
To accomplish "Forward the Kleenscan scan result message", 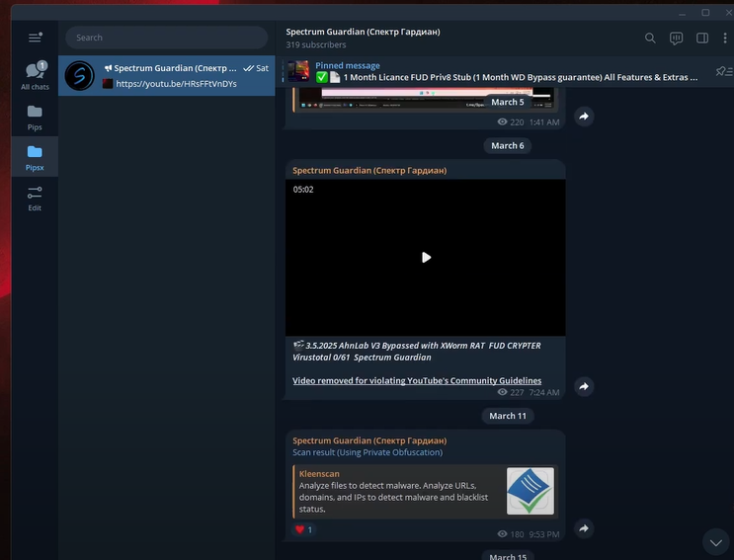I will tap(584, 528).
